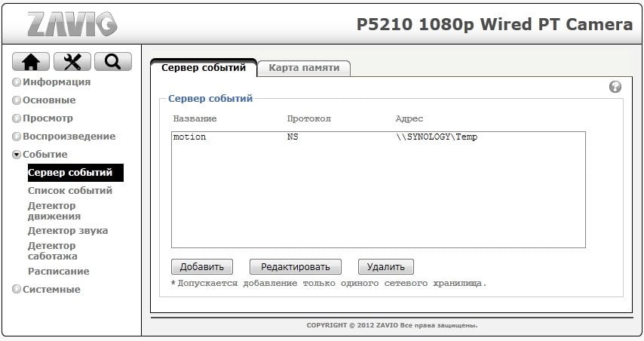Open Детектор звука settings

68,231
